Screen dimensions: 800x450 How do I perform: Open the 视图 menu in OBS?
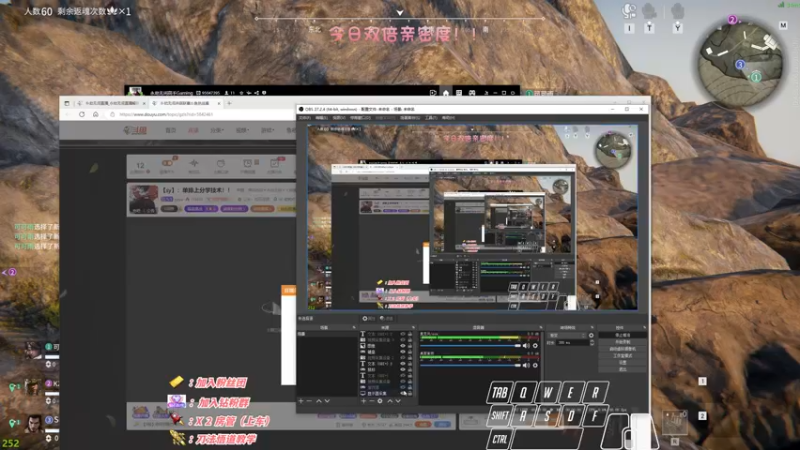click(337, 118)
